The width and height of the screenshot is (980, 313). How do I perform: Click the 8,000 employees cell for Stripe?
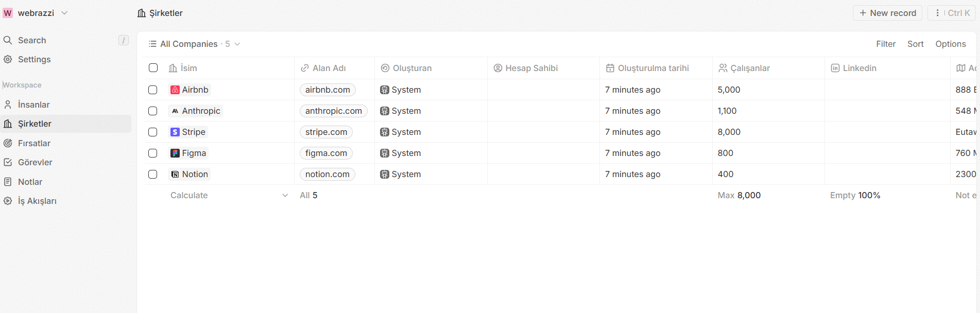coord(768,132)
